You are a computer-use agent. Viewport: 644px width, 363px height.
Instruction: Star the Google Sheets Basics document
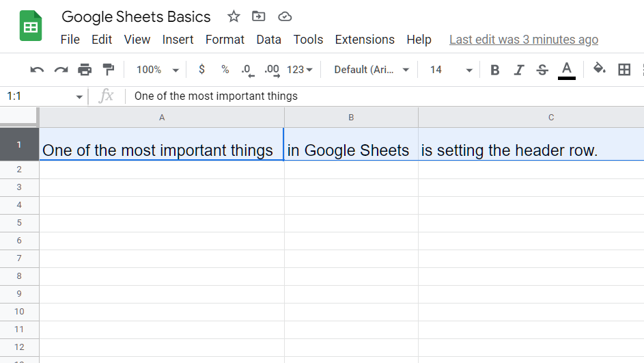click(x=234, y=16)
